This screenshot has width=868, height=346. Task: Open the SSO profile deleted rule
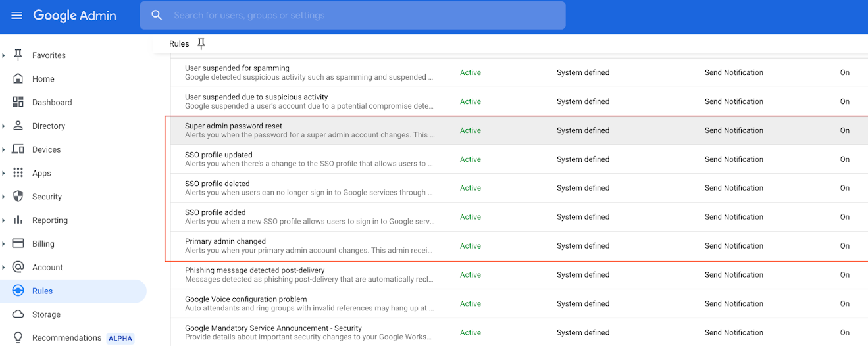(217, 184)
